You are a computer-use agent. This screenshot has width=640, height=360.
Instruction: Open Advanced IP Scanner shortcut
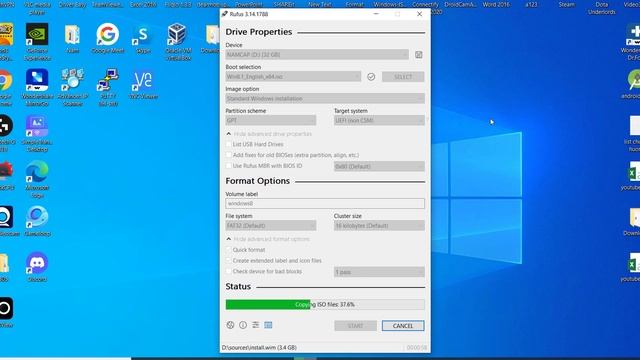tap(73, 87)
